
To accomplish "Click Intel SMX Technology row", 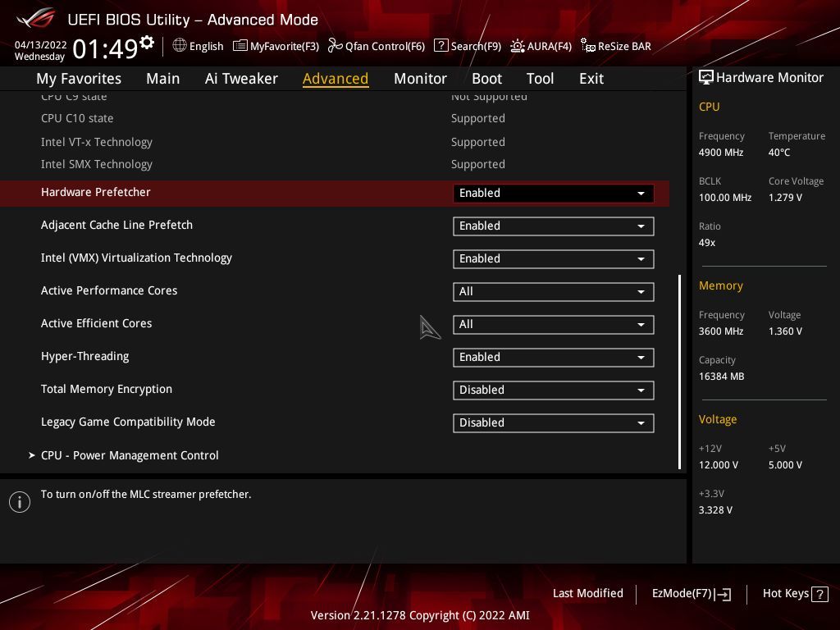I will tap(335, 164).
